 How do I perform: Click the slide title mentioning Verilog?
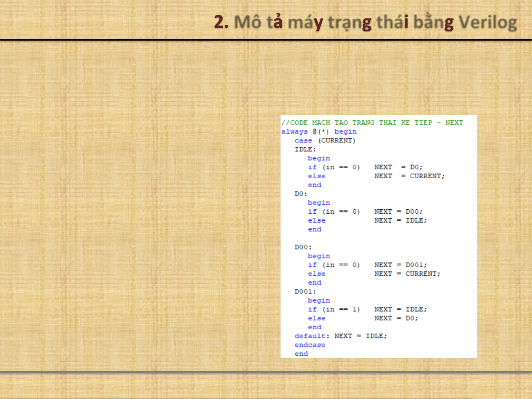pos(365,22)
